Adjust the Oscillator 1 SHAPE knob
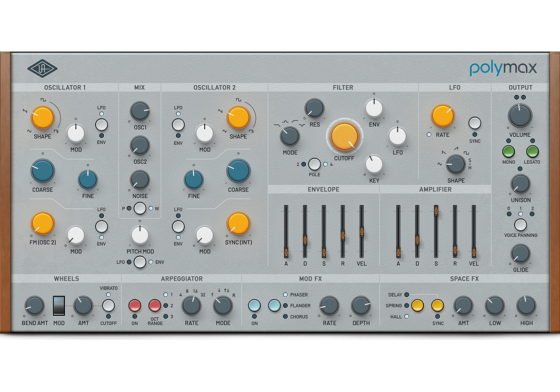Viewport: 560px width, 392px height. (43, 117)
